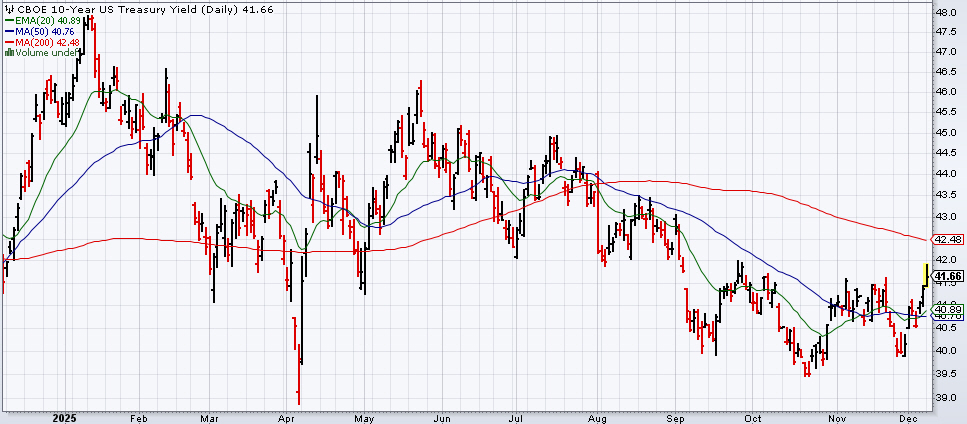Screen dimensions: 967x424
Task: Click the 45.5 y-axis label
Action: point(946,112)
